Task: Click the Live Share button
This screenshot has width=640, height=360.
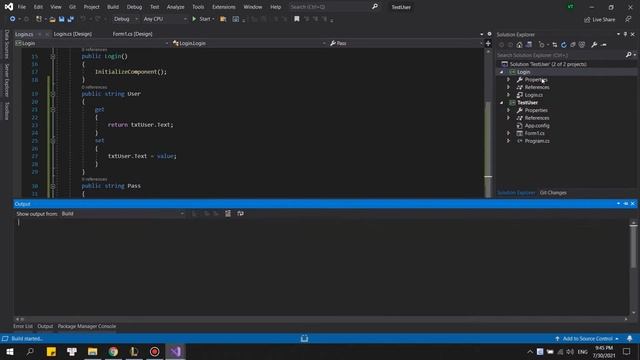Action: coord(599,19)
